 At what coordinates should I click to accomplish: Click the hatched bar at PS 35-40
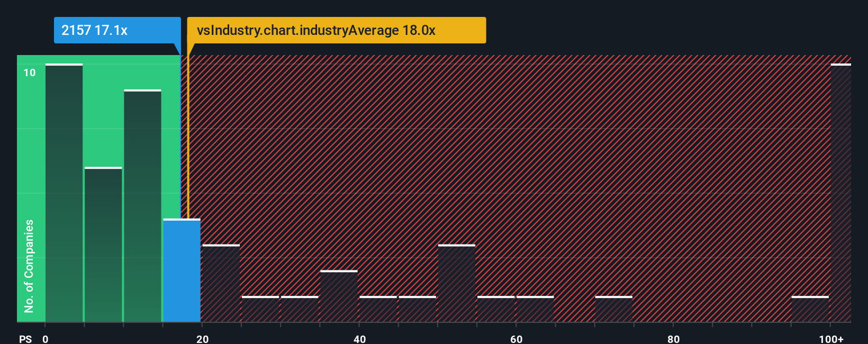point(339,296)
